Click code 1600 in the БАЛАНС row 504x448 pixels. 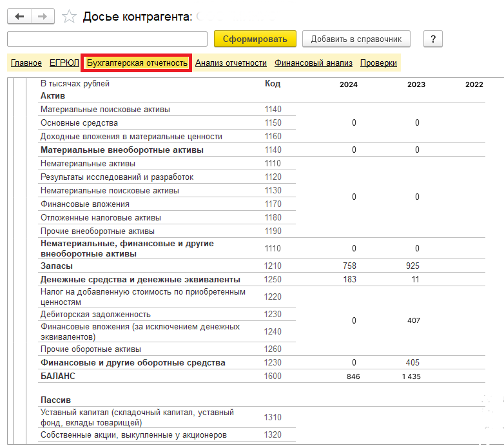[x=273, y=376]
